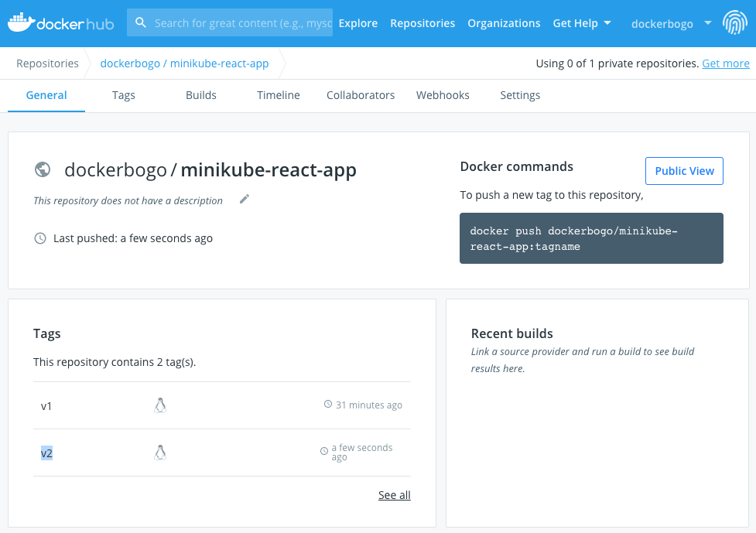The height and width of the screenshot is (533, 756).
Task: Open the highlighted v2 tag
Action: 46,453
